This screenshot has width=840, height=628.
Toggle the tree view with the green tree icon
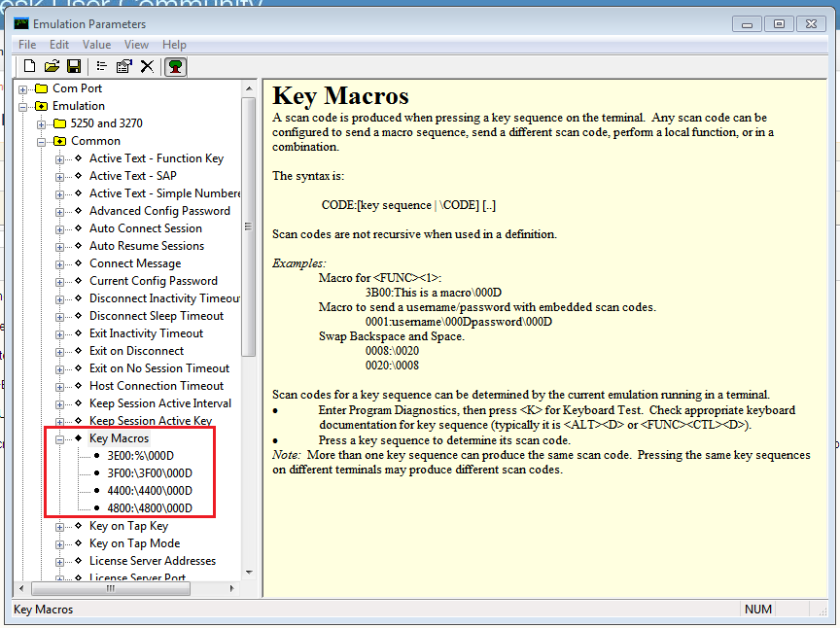click(x=173, y=66)
